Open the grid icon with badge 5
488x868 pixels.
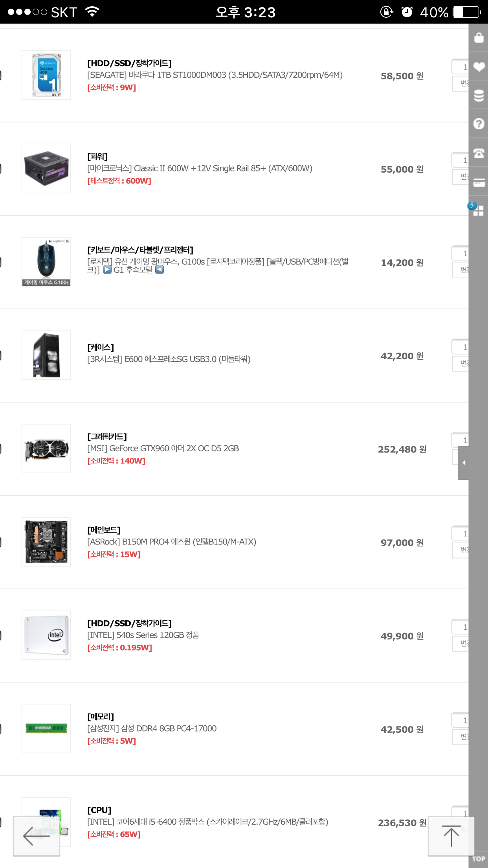(x=478, y=210)
